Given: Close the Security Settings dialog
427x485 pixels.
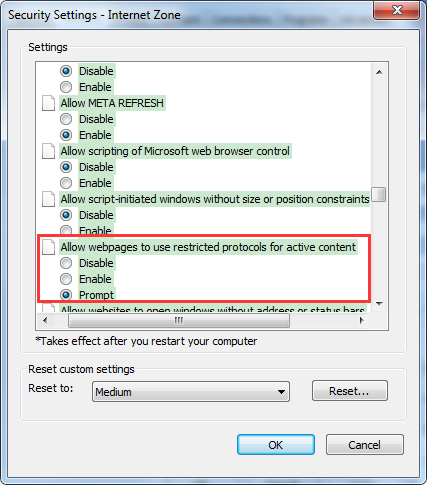Looking at the screenshot, I should (396, 10).
